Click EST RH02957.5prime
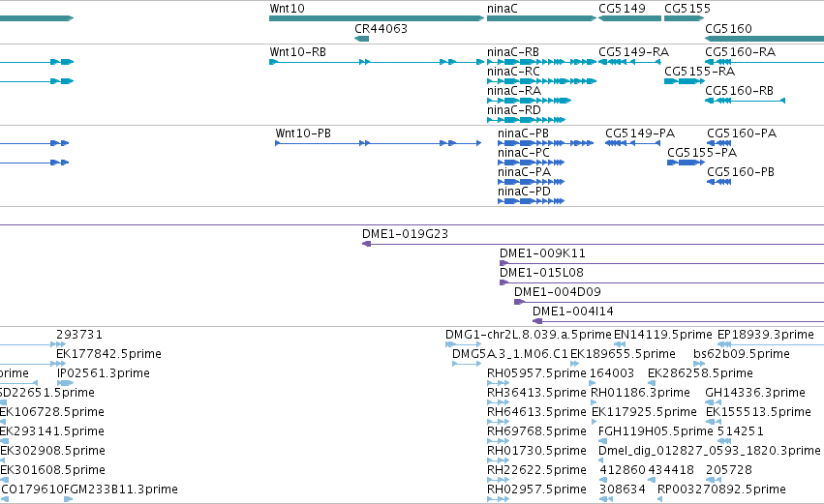The width and height of the screenshot is (824, 504). pyautogui.click(x=536, y=489)
